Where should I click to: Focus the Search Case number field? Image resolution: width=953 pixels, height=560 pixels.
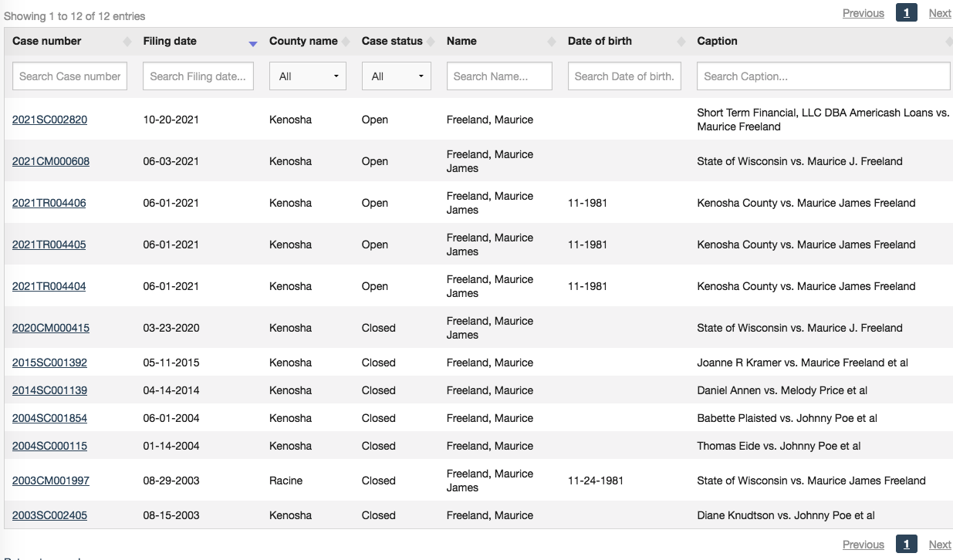click(69, 76)
